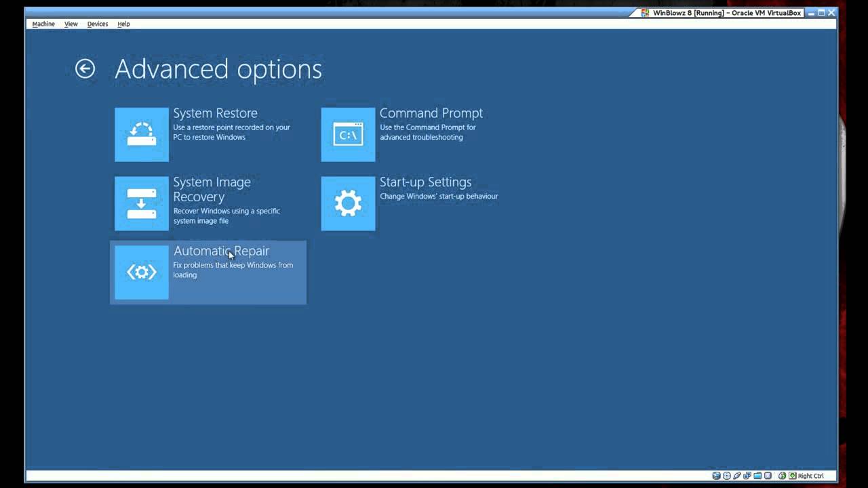Choose the Automatic Repair title text
The height and width of the screenshot is (488, 868).
(x=221, y=251)
